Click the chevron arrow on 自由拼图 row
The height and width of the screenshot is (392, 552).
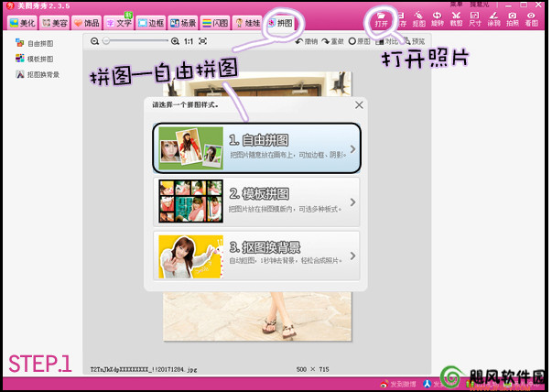click(x=352, y=148)
